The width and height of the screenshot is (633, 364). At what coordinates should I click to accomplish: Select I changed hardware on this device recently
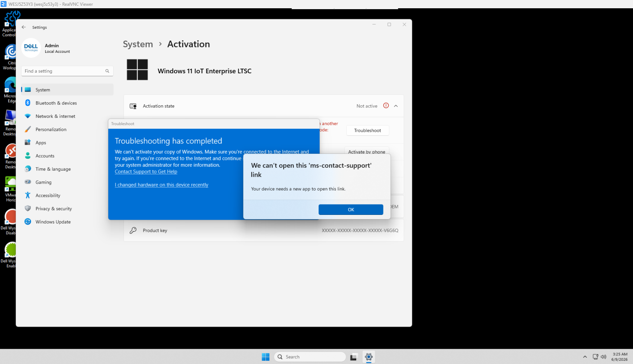point(161,185)
